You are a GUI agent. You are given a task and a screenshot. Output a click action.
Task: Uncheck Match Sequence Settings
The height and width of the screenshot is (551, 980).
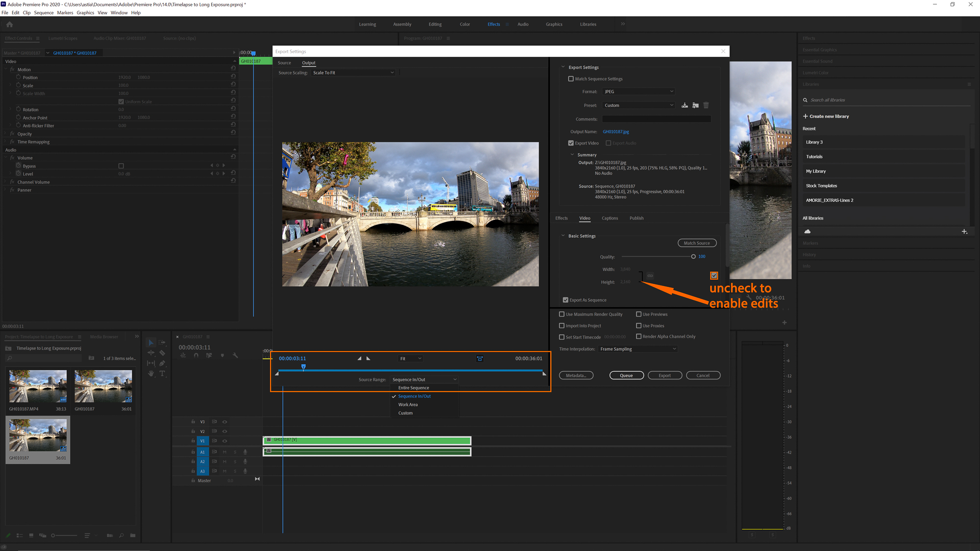click(x=571, y=78)
